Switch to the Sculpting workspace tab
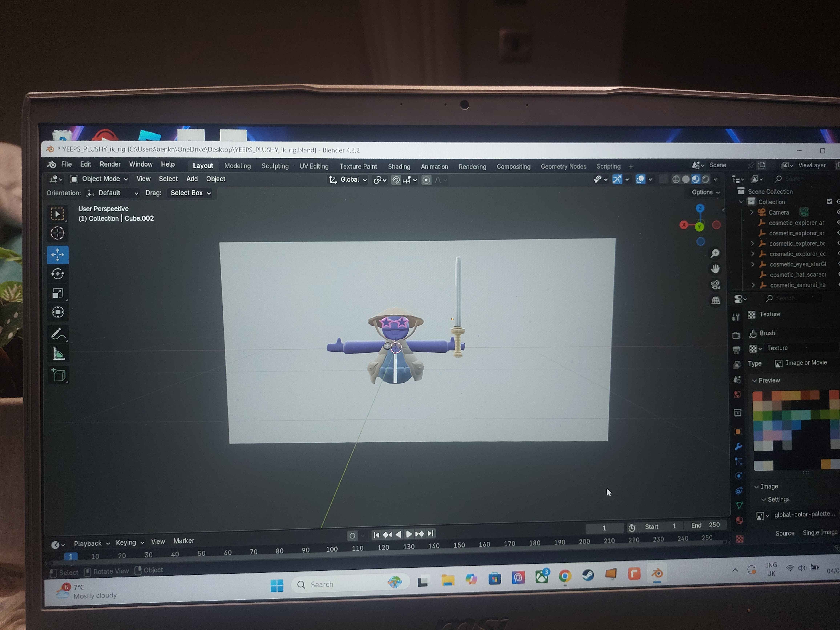Image resolution: width=840 pixels, height=630 pixels. [x=275, y=166]
